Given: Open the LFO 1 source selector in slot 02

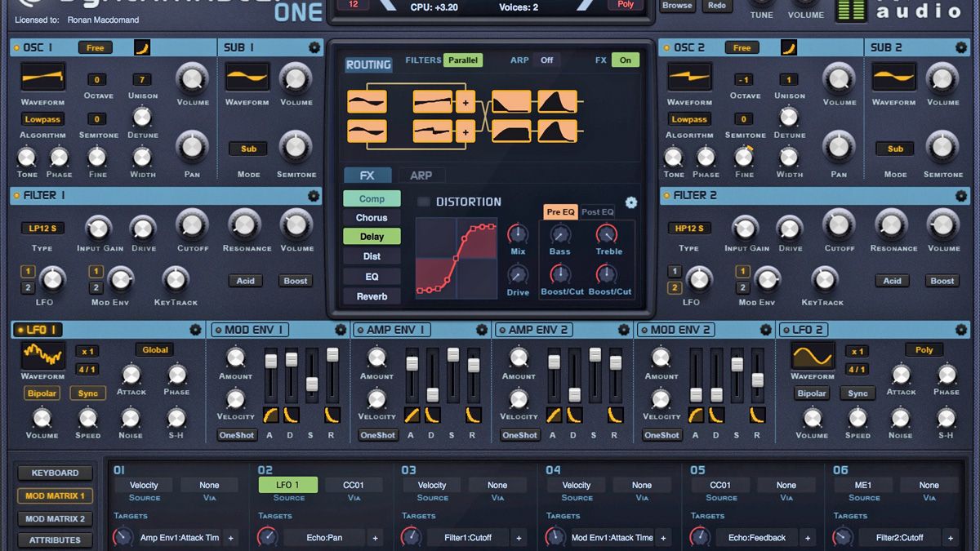Looking at the screenshot, I should click(x=287, y=484).
